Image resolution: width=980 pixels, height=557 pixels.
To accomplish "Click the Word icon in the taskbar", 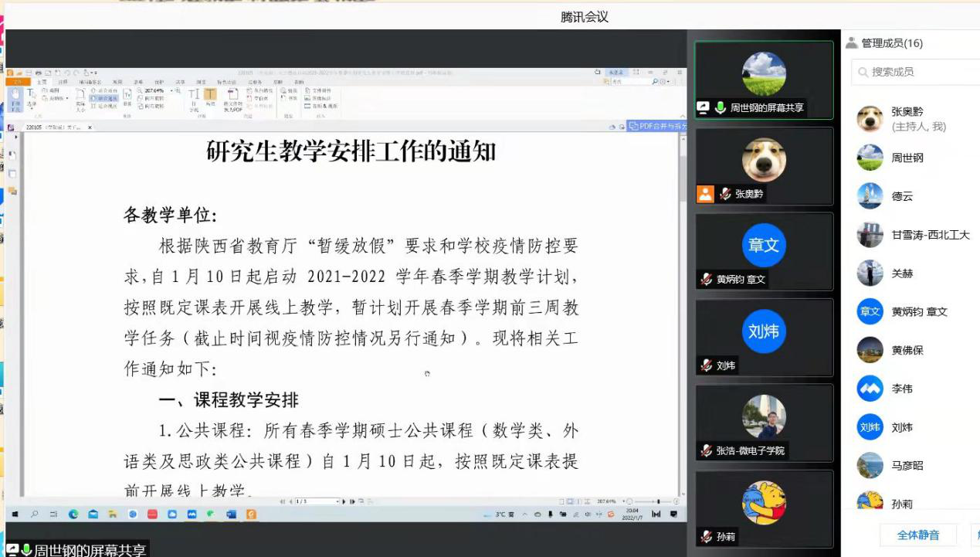I will click(231, 514).
